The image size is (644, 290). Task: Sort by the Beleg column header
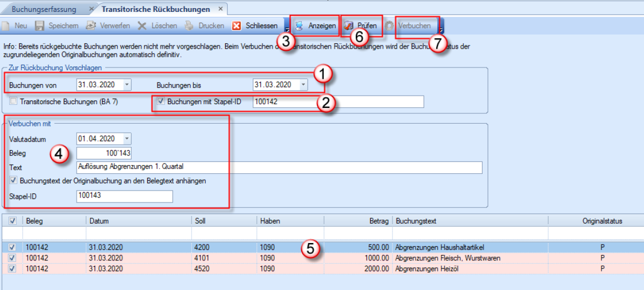coord(54,221)
